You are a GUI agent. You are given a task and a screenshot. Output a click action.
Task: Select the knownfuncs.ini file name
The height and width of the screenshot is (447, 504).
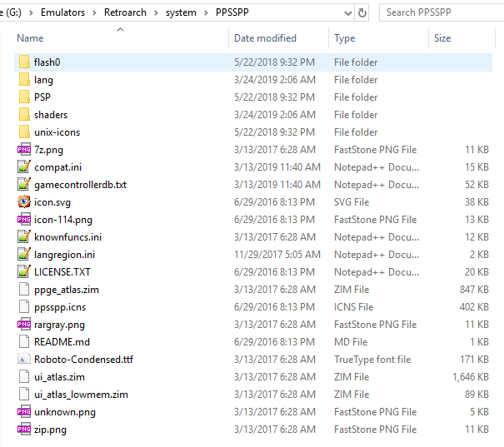[x=67, y=237]
